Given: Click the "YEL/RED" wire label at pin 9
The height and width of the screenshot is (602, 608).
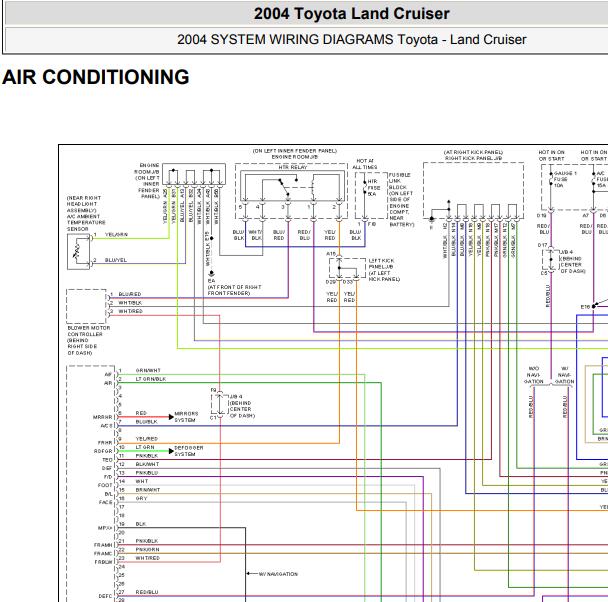Looking at the screenshot, I should coord(146,439).
